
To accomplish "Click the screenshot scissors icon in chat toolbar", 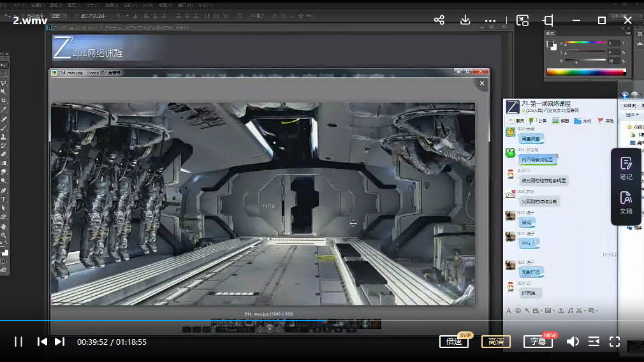I will pyautogui.click(x=579, y=311).
